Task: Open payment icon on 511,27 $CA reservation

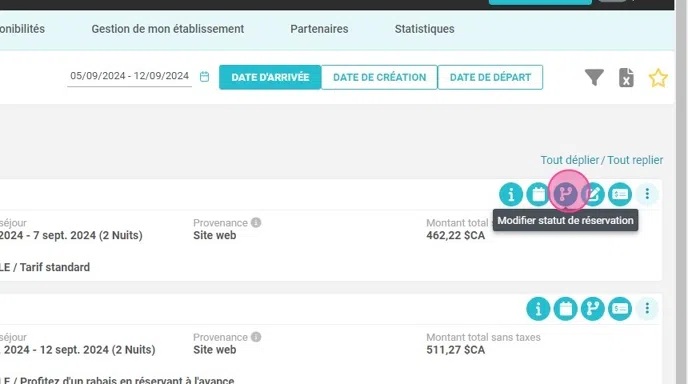Action: 620,309
